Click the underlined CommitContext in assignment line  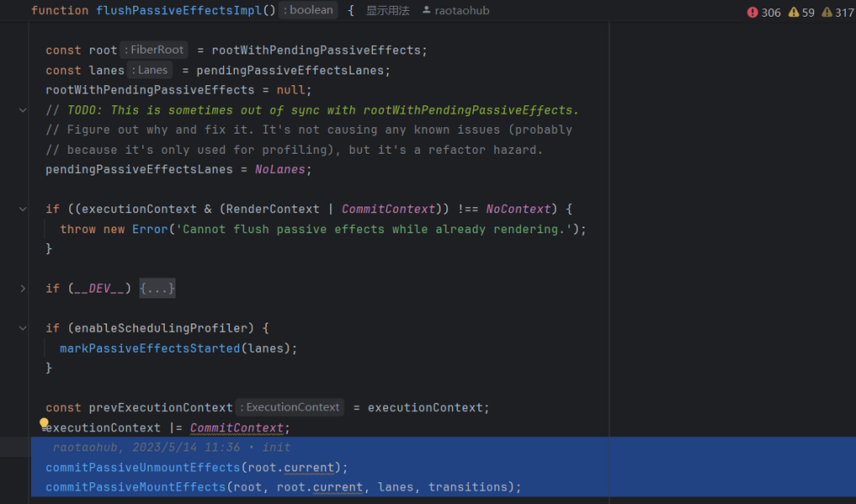237,428
